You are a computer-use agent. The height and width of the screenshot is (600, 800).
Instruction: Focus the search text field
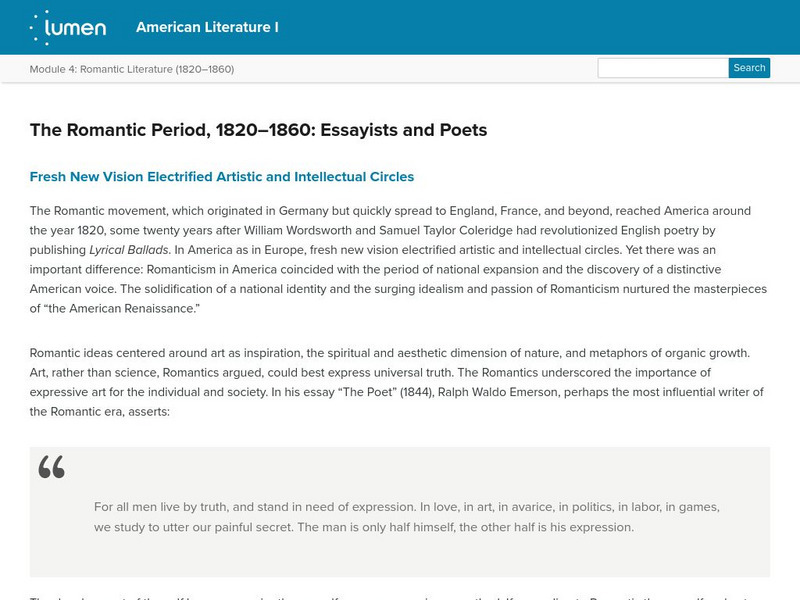tap(662, 68)
